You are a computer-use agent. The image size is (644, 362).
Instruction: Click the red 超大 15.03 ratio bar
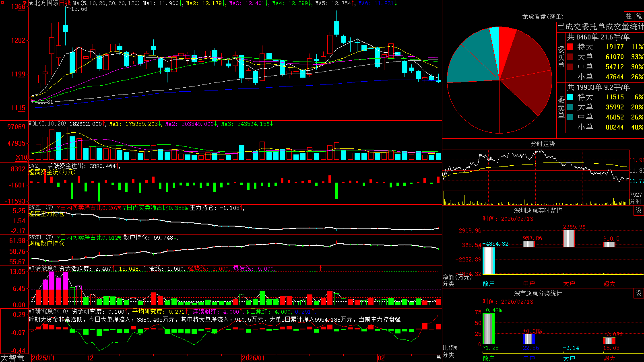pos(609,341)
